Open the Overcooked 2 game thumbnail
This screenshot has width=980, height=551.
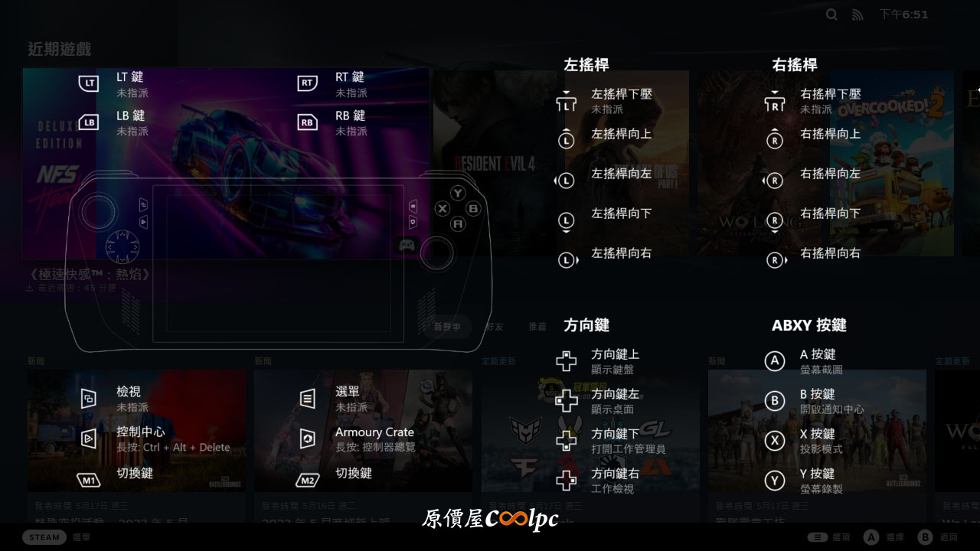(892, 163)
